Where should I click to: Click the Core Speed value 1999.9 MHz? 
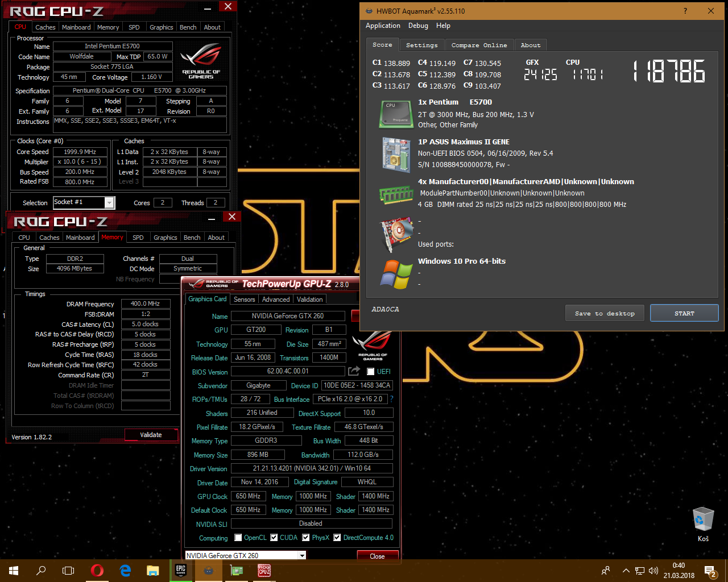(x=80, y=152)
